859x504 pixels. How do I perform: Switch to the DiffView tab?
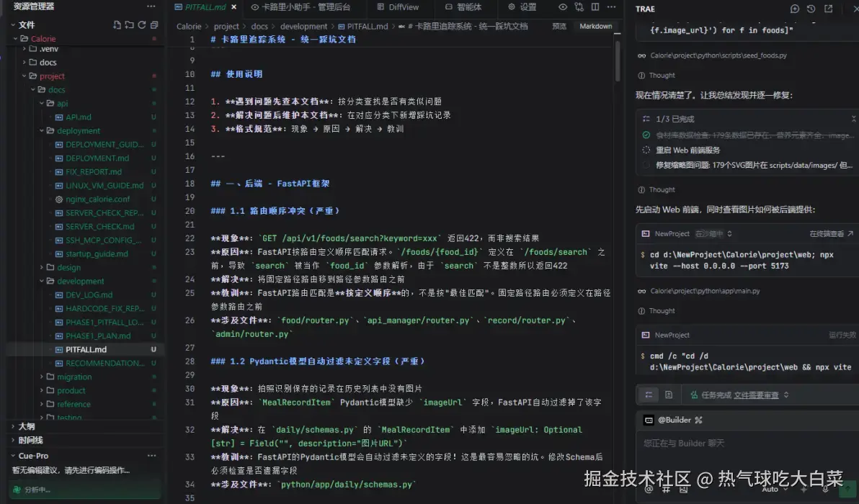(399, 7)
